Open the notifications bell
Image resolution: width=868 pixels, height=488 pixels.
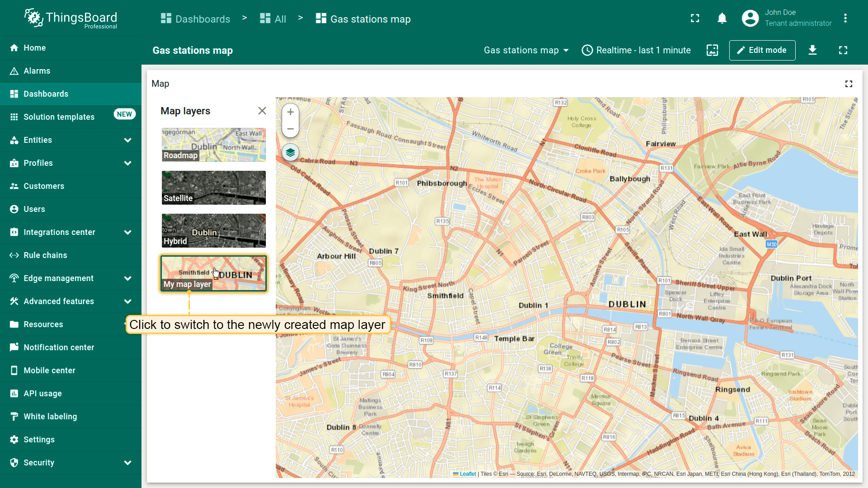(722, 19)
